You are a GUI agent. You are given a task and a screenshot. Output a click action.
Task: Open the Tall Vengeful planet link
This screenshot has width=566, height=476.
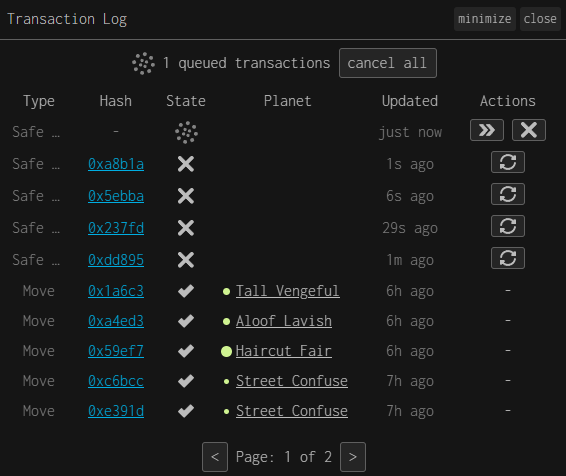(287, 291)
